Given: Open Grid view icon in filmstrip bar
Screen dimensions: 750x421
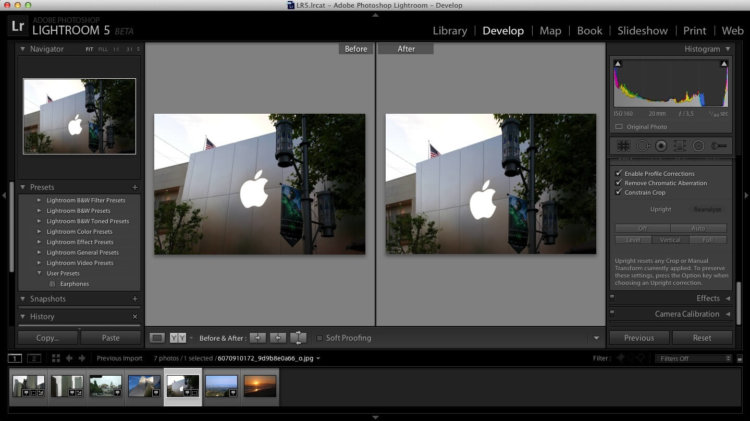Looking at the screenshot, I should coord(55,358).
